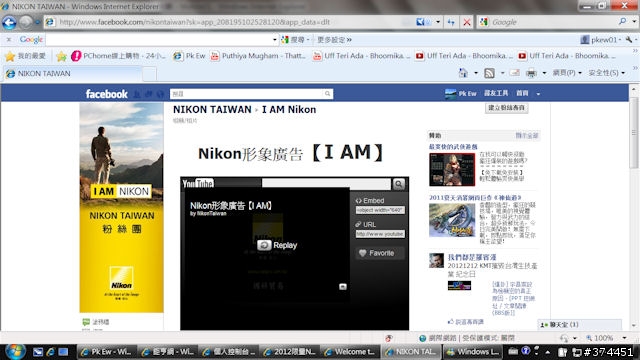Stop page loading with the red X
Image resolution: width=640 pixels, height=360 pixels.
[x=467, y=22]
